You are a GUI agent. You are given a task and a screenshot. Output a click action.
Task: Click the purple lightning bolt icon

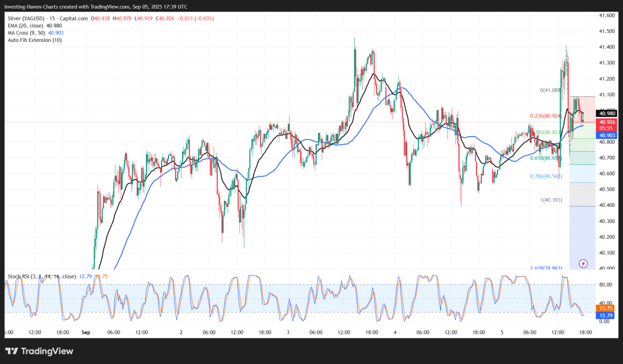pos(583,263)
